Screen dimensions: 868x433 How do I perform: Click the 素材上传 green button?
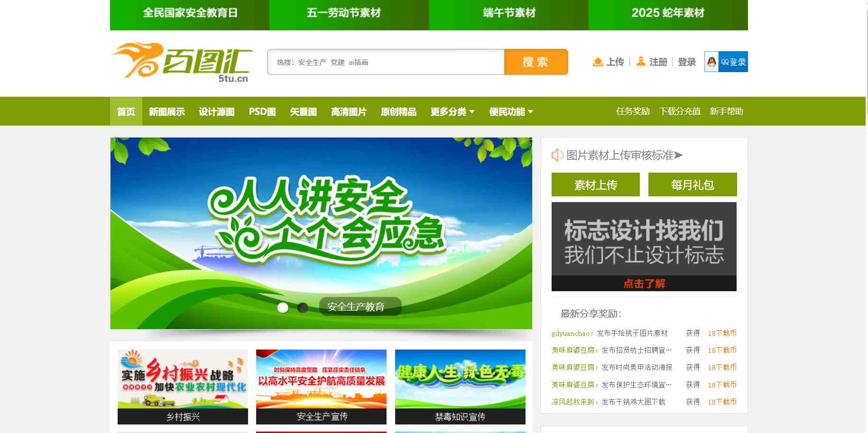595,184
